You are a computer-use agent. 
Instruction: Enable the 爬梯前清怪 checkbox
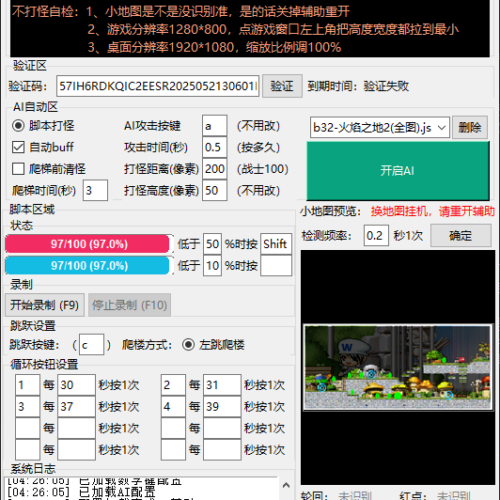coord(18,169)
